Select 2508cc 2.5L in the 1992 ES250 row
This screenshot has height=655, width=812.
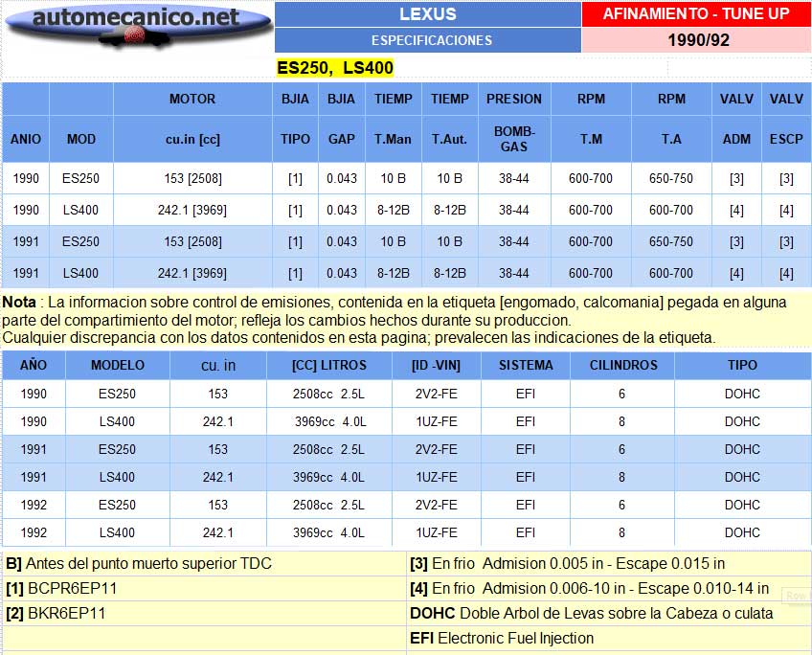click(x=328, y=506)
